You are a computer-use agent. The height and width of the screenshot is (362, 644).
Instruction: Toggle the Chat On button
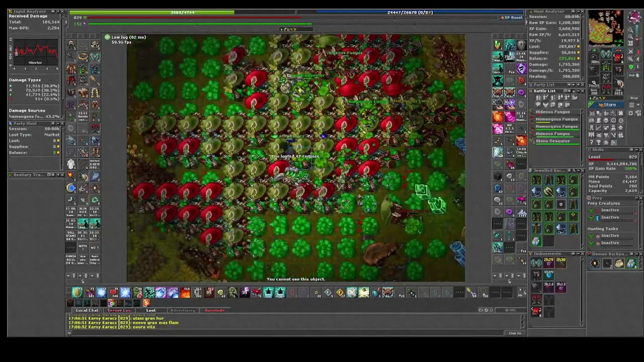coord(515,333)
